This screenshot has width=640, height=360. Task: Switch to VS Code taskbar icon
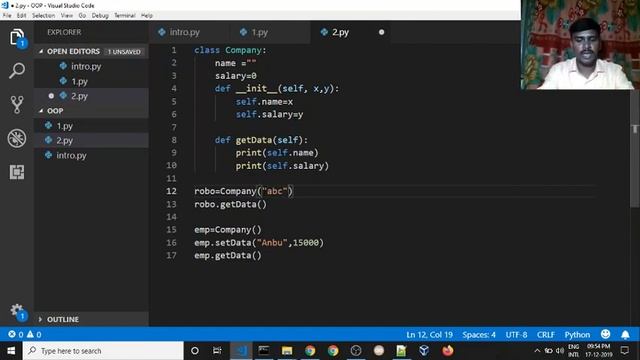(241, 351)
